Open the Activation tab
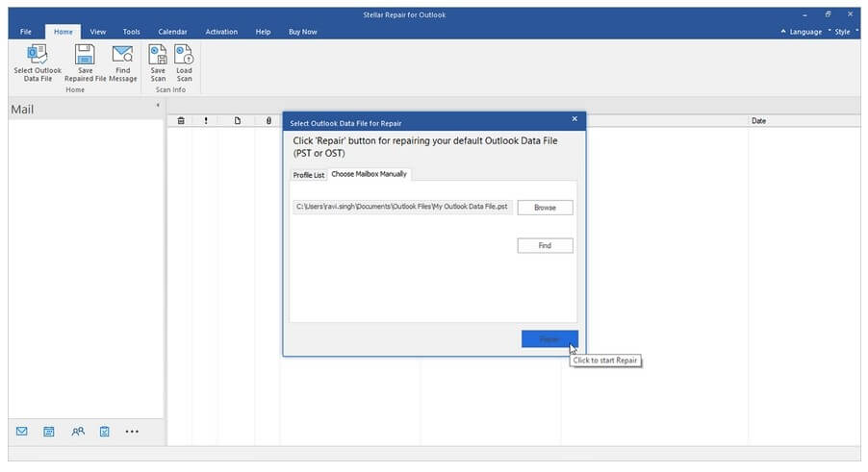This screenshot has height=472, width=868. (x=221, y=32)
